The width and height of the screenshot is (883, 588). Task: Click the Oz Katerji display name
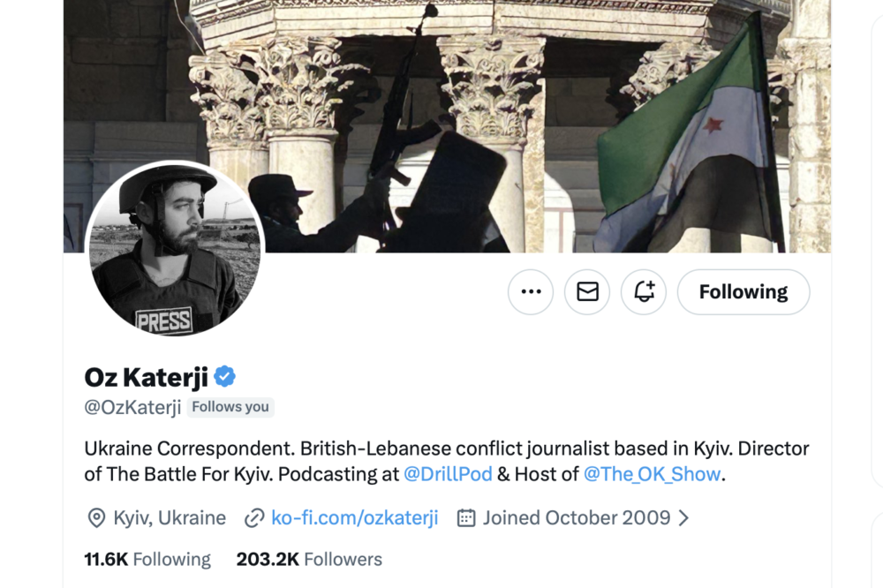[146, 377]
